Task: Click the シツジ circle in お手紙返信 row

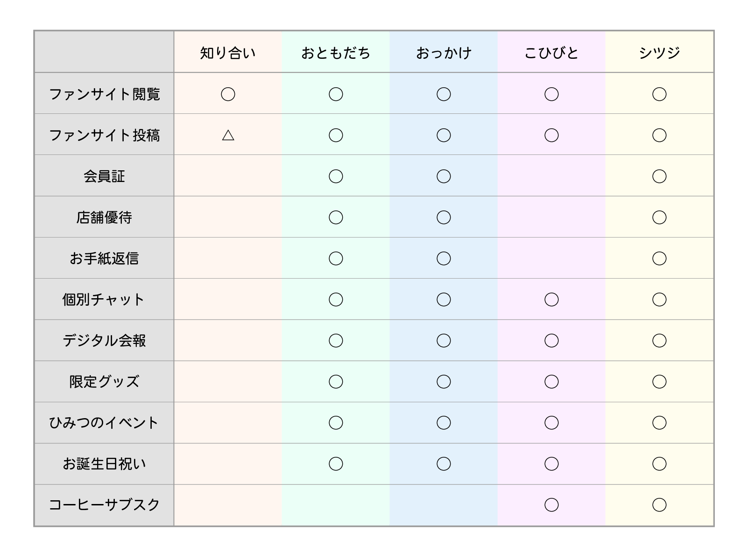Action: point(659,259)
